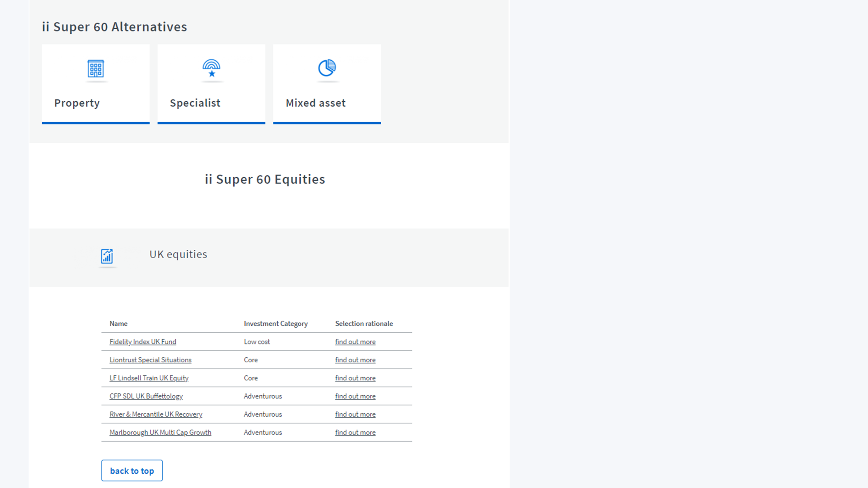The width and height of the screenshot is (868, 488).
Task: Open the Liontrust Special Situations link
Action: (150, 360)
